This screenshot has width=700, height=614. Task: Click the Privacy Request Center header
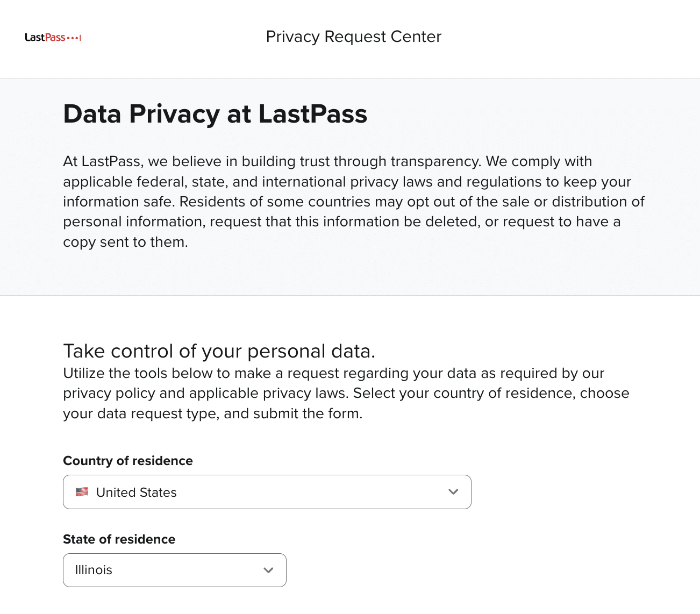pos(353,37)
